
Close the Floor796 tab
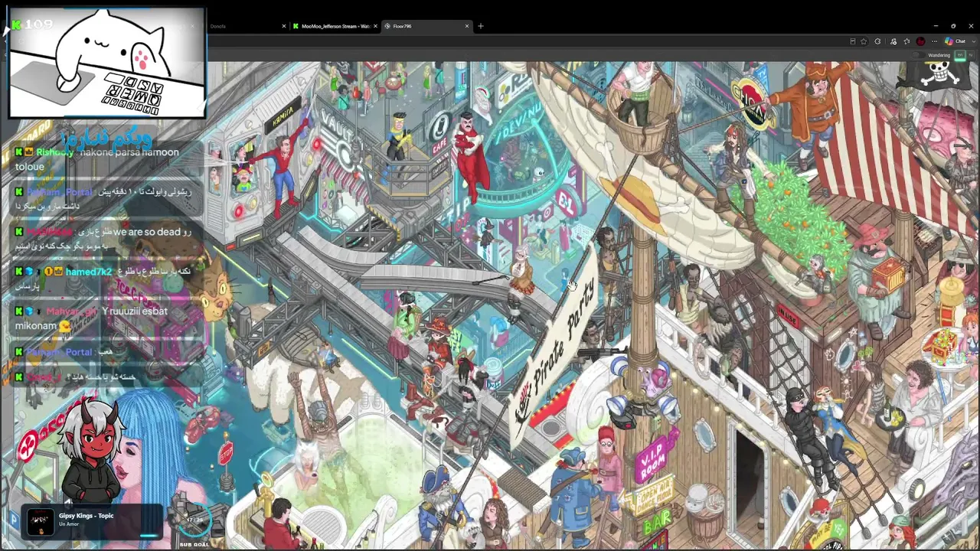[467, 26]
